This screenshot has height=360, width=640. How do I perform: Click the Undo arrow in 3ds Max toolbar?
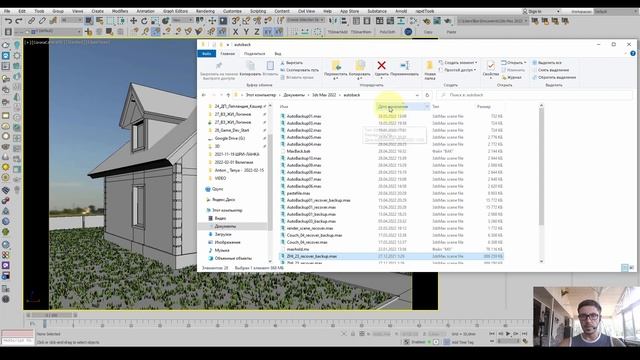(8, 21)
